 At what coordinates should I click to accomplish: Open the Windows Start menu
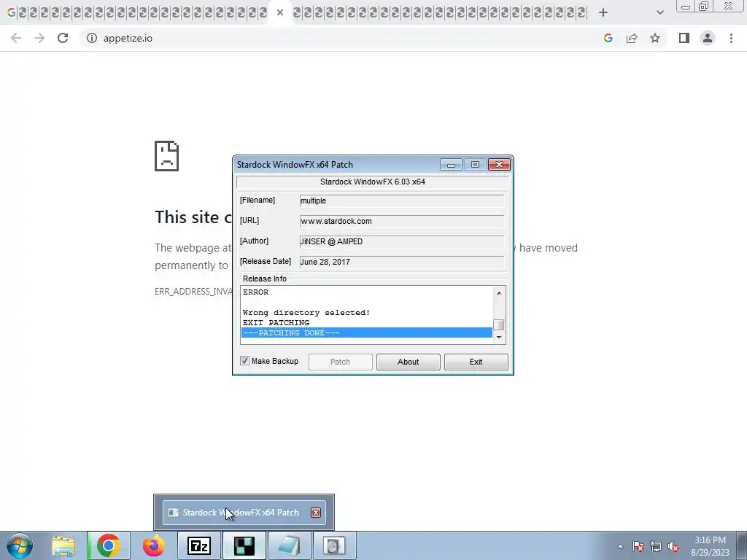(20, 545)
